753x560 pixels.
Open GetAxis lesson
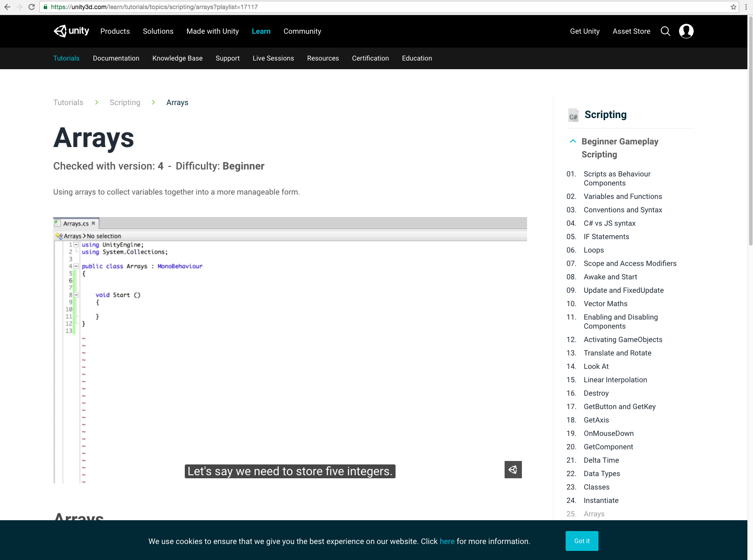coord(596,420)
